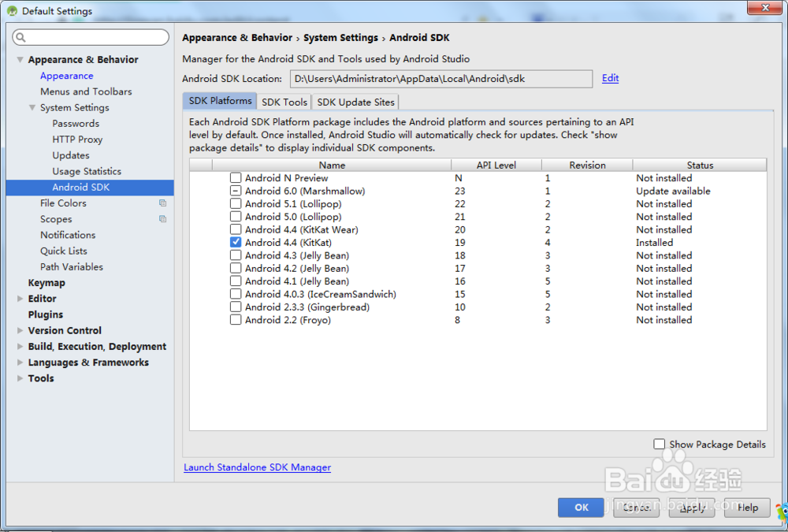The image size is (788, 532).
Task: Sort table by Revision column header
Action: [x=587, y=165]
